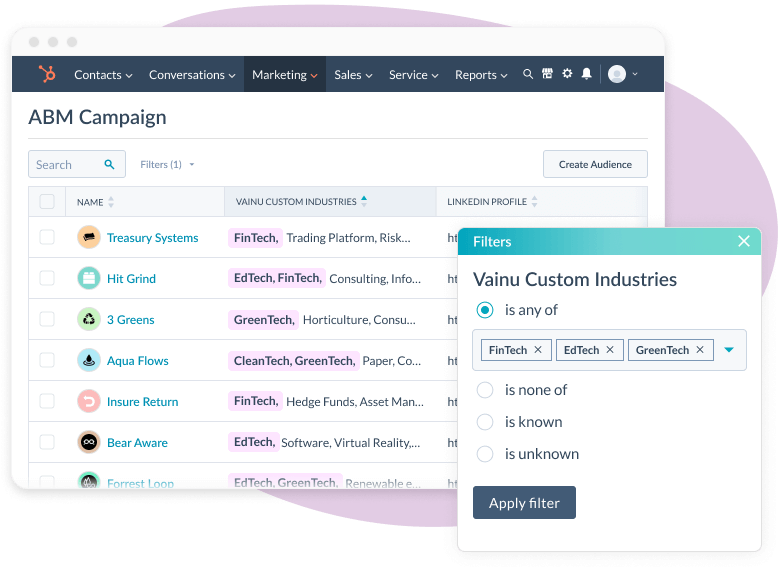Open settings gear icon in navbar
This screenshot has width=780, height=571.
pos(567,74)
